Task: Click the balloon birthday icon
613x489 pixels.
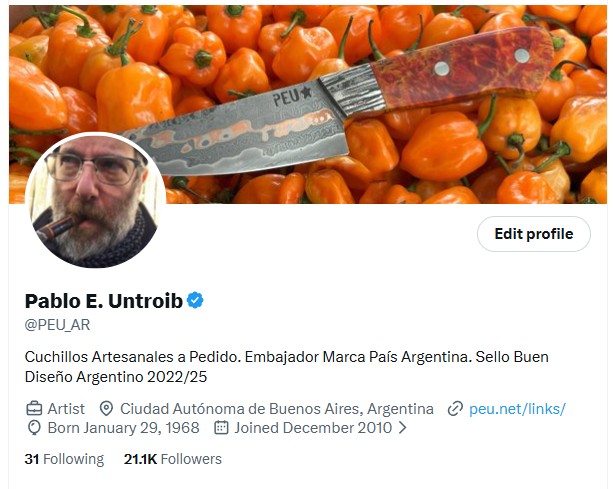Action: coord(34,428)
